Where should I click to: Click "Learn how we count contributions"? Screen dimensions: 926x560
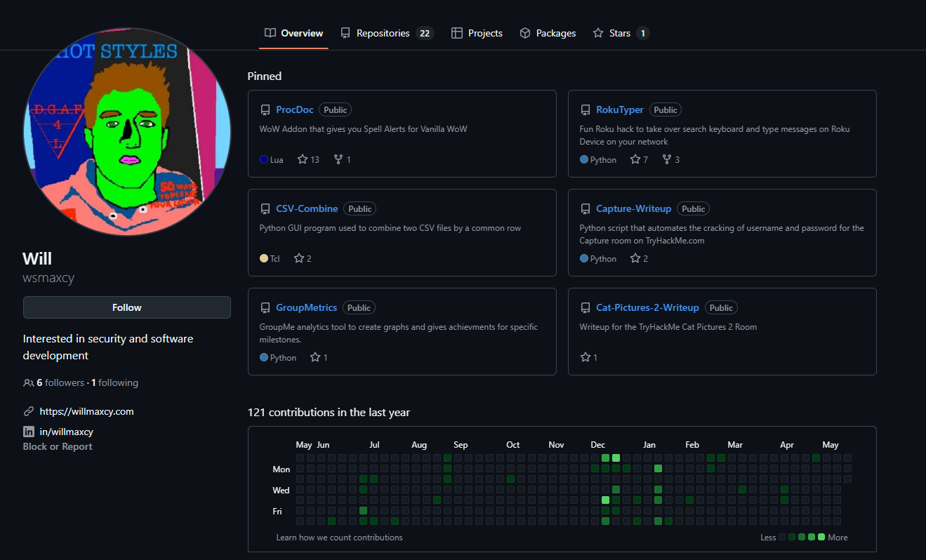point(340,537)
